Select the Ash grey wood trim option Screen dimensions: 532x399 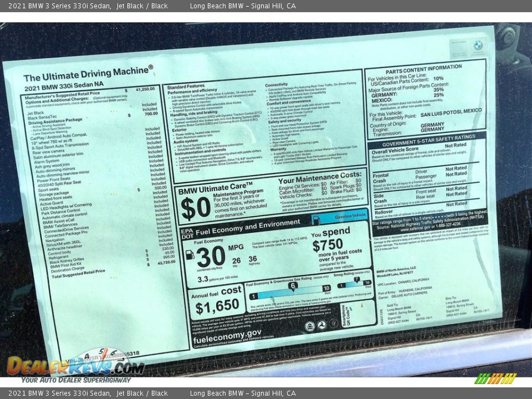[52, 166]
